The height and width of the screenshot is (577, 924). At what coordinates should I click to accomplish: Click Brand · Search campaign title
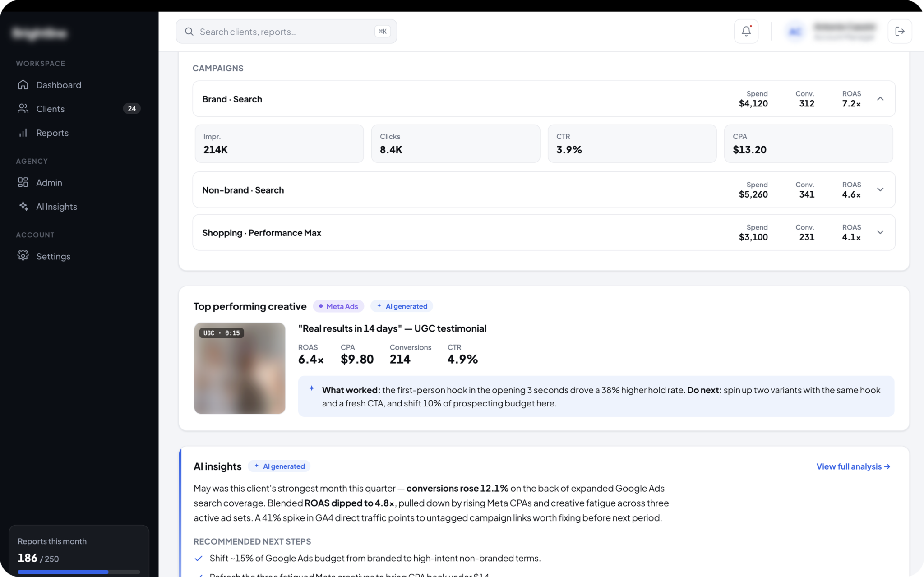pyautogui.click(x=232, y=99)
